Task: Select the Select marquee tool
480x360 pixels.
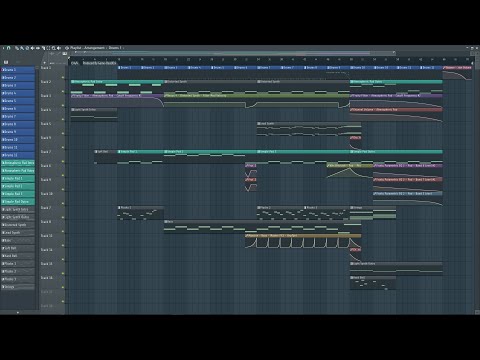Action: 48,48
